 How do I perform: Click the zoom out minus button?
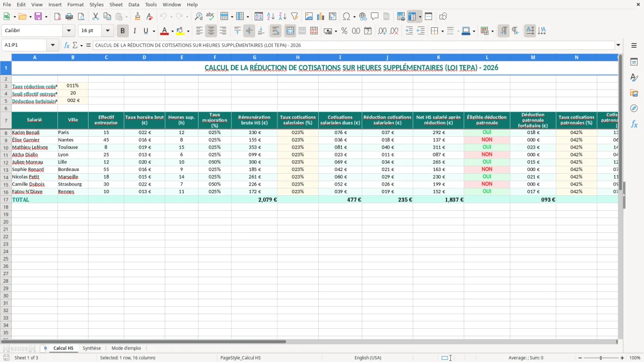pyautogui.click(x=580, y=358)
